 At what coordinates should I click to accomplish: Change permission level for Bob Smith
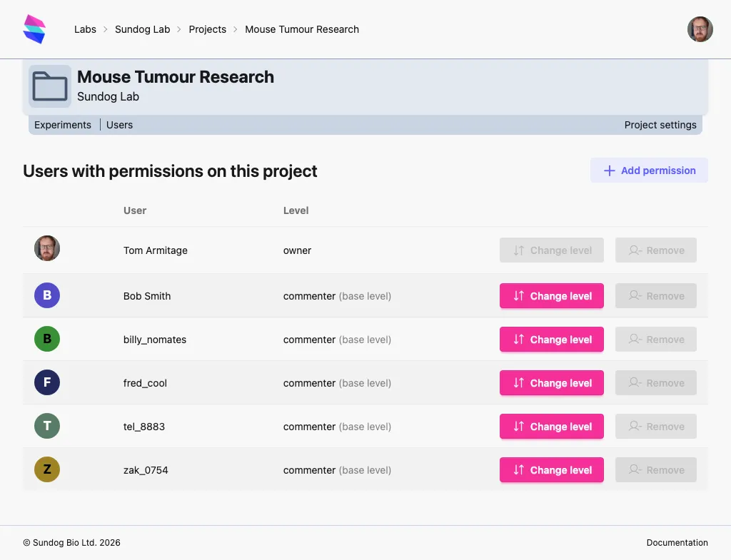coord(551,295)
